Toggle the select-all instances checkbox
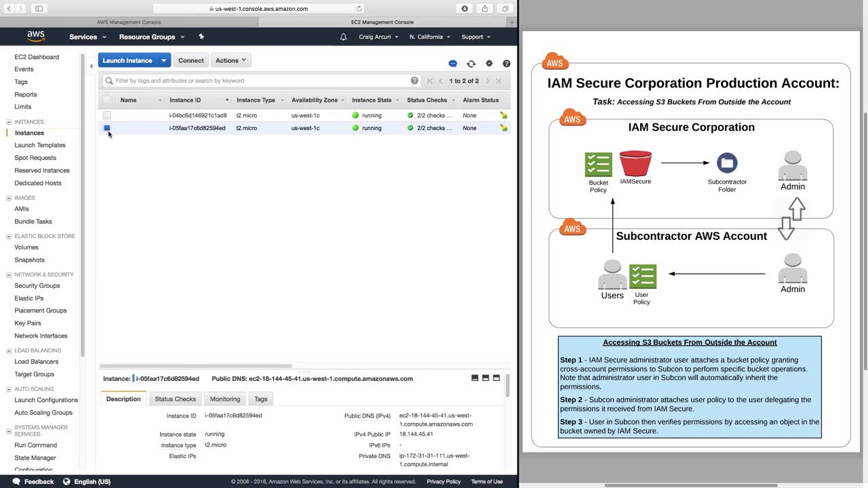Viewport: 868px width, 488px height. point(106,100)
